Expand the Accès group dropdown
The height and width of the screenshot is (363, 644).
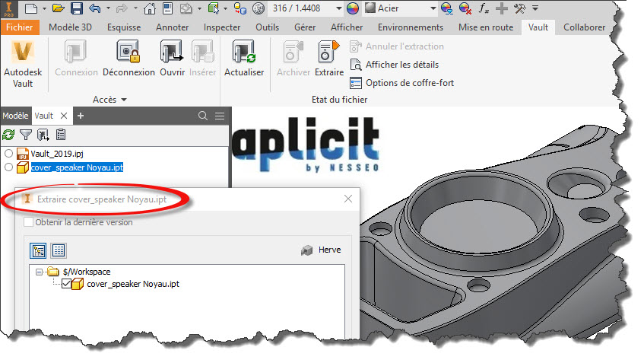(123, 100)
